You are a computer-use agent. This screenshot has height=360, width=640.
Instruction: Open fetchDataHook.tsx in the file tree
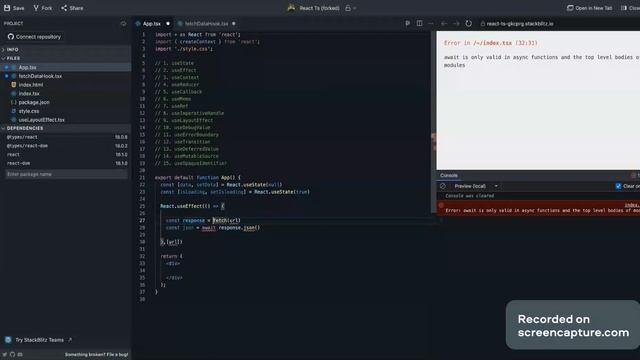40,76
